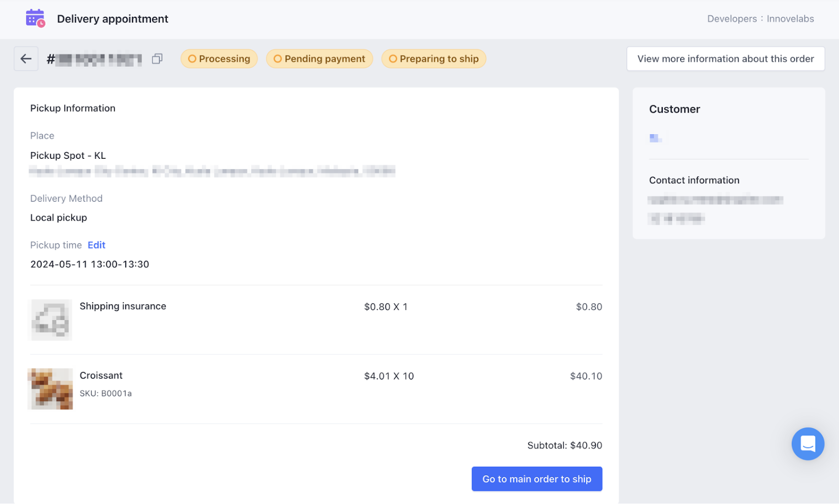
Task: Click the Delivery appointment title text
Action: [x=113, y=19]
